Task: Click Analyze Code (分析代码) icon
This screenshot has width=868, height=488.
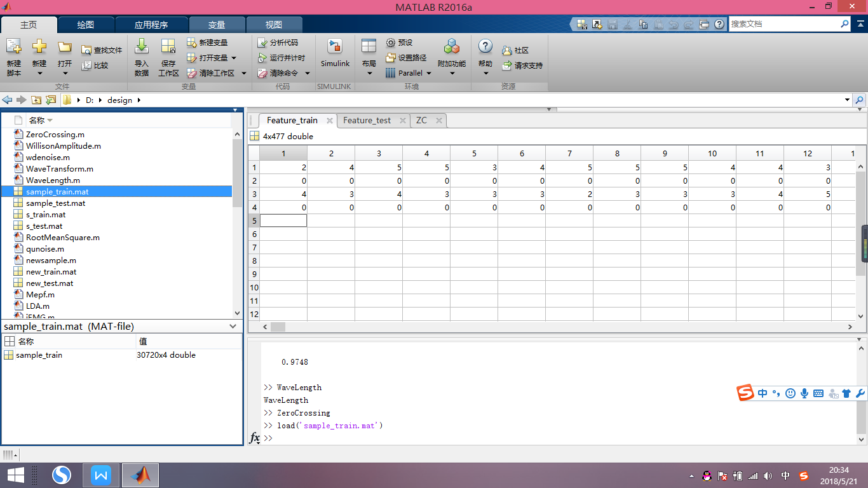Action: point(262,43)
